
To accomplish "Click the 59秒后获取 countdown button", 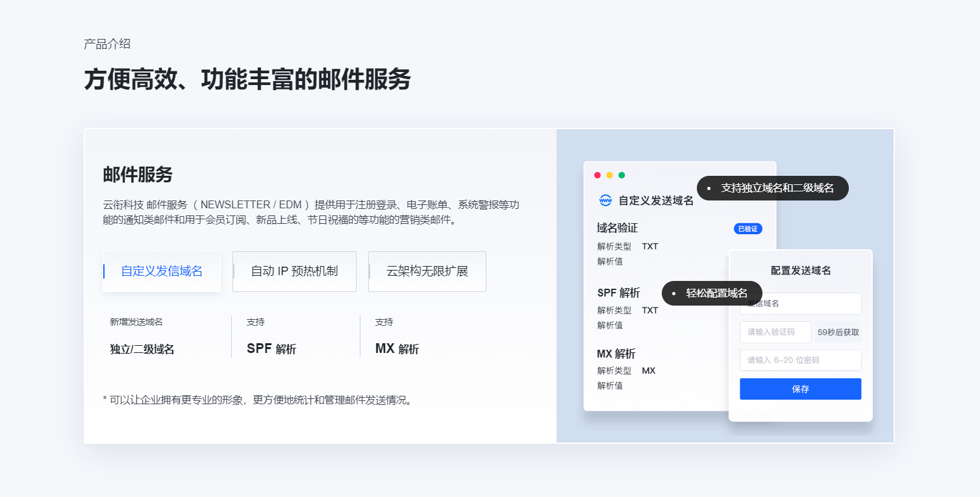I will click(838, 332).
